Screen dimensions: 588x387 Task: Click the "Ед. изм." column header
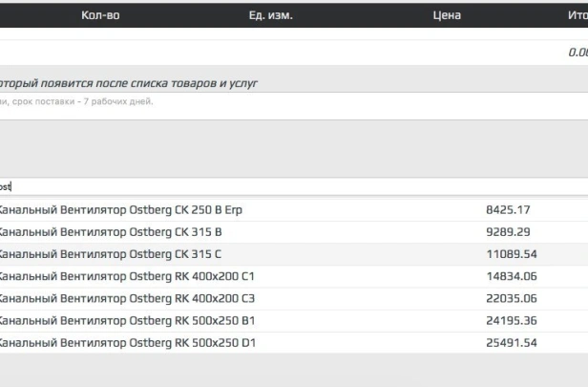click(x=270, y=15)
